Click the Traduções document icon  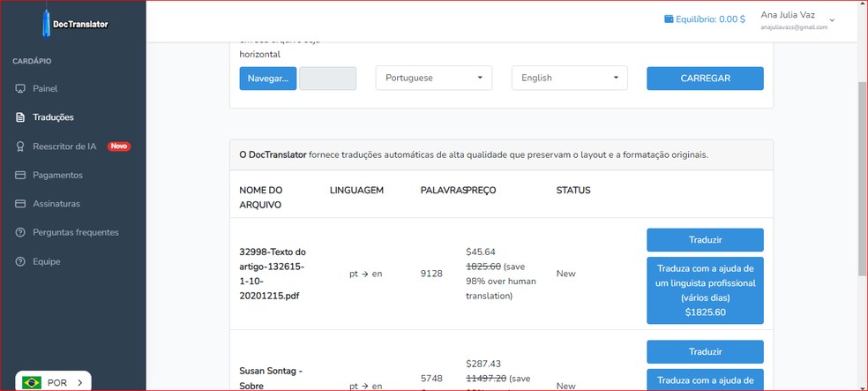coord(20,117)
